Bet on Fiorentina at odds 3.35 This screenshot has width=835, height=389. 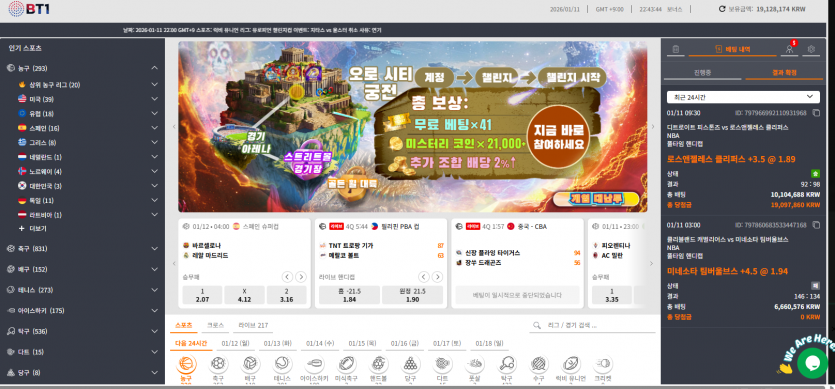click(x=611, y=295)
